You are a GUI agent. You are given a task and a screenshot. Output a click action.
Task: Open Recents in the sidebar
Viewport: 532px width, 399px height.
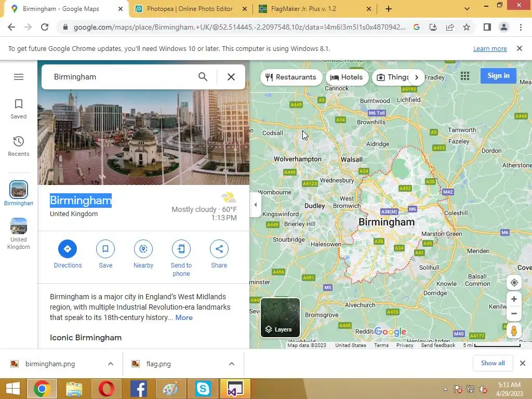pos(19,147)
